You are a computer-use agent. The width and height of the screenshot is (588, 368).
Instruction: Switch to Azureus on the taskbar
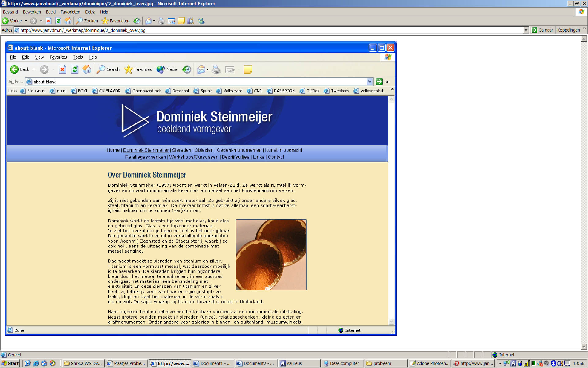(299, 363)
